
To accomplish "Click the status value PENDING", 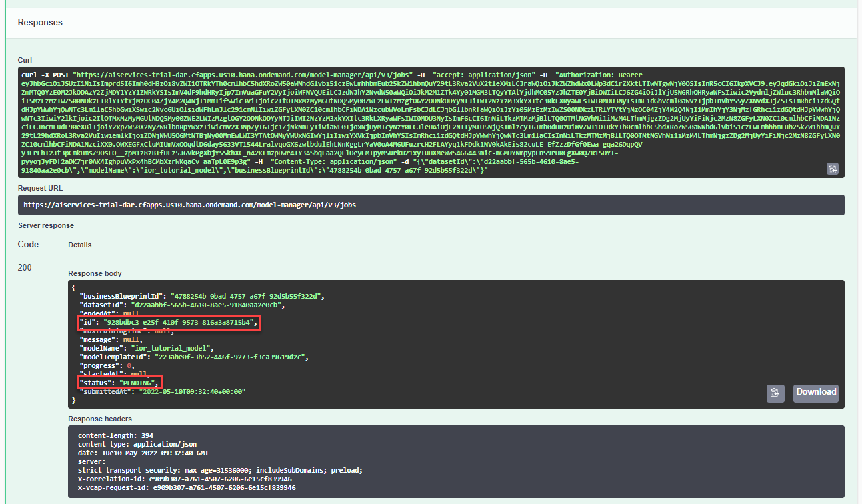I will point(138,383).
